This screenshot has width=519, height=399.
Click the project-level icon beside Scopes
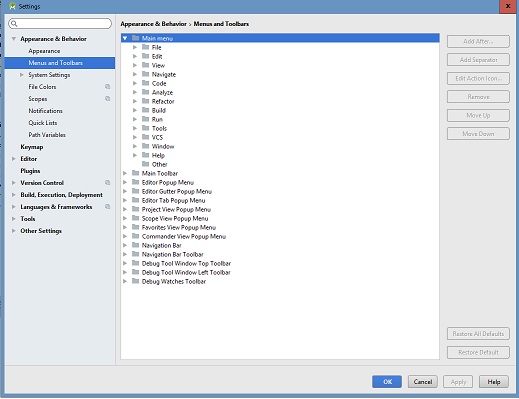107,99
